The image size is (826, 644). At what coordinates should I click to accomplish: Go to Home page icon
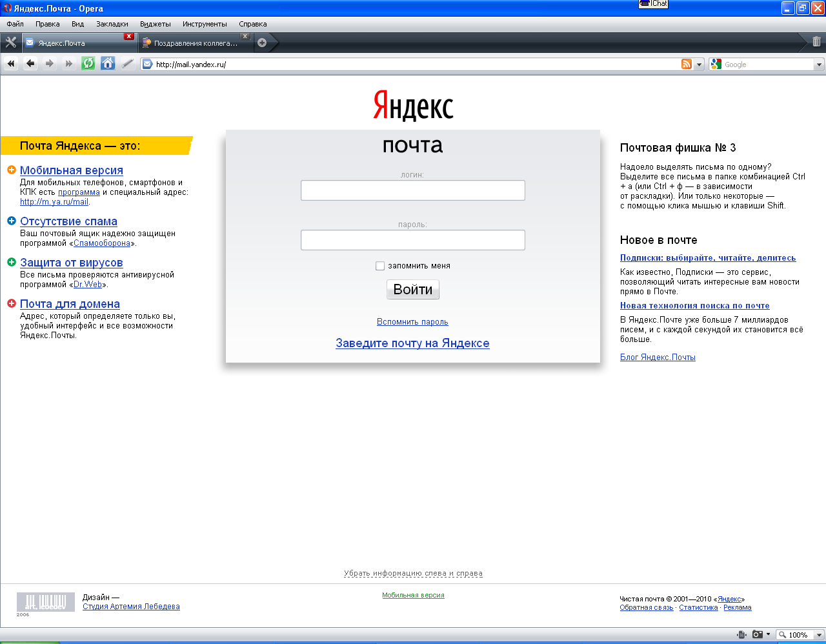[108, 63]
